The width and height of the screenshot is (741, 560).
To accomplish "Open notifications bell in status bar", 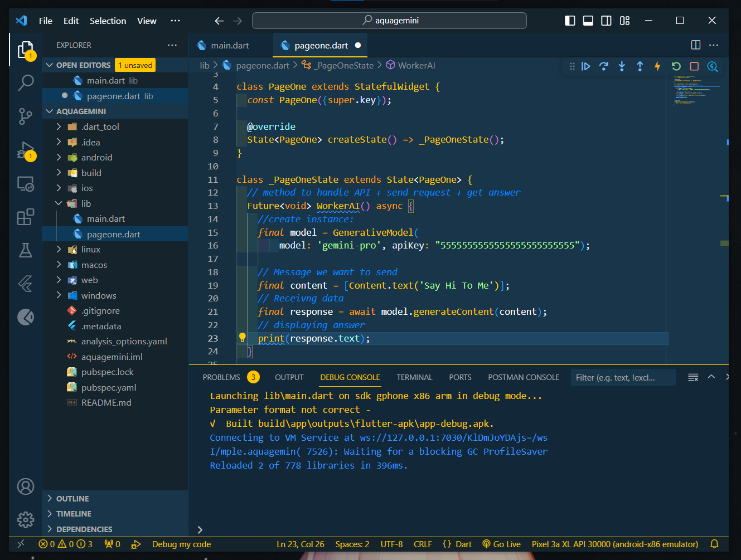I will [x=714, y=544].
